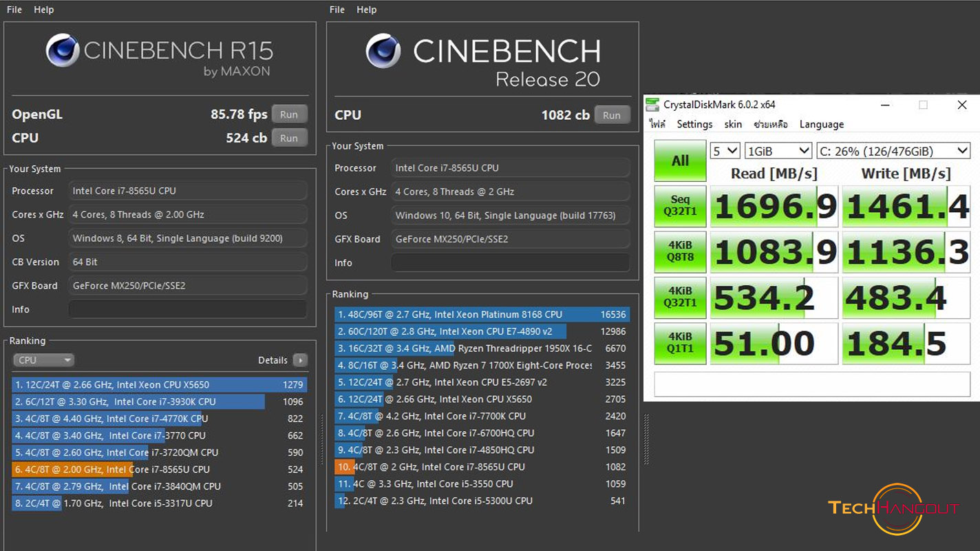Open the File menu in Cinebench R15
This screenshot has width=980, height=551.
pos(14,10)
